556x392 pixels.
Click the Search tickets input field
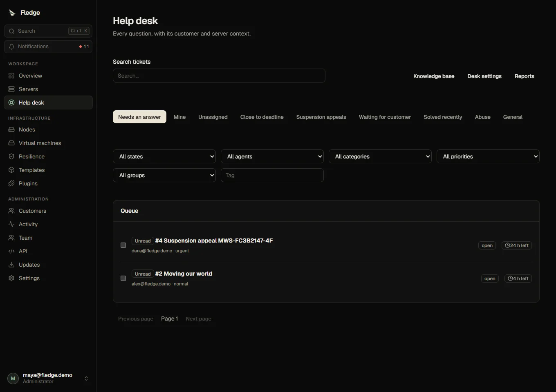click(219, 76)
